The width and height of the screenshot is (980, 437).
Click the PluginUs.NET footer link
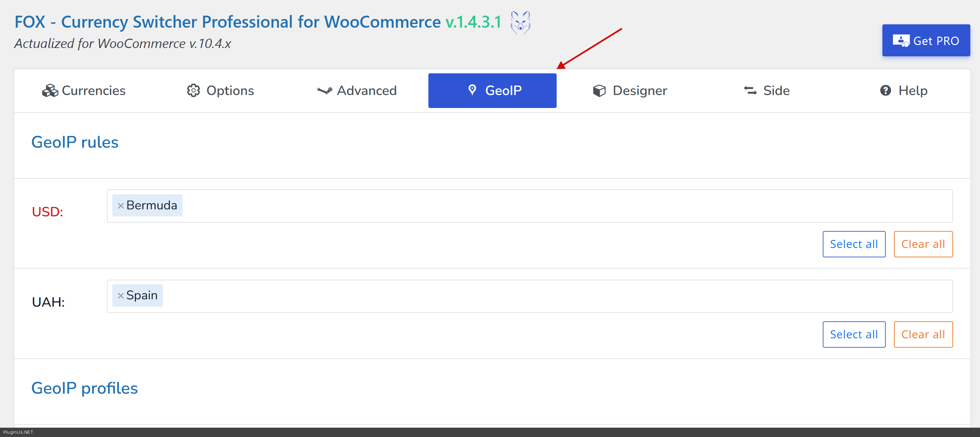18,432
